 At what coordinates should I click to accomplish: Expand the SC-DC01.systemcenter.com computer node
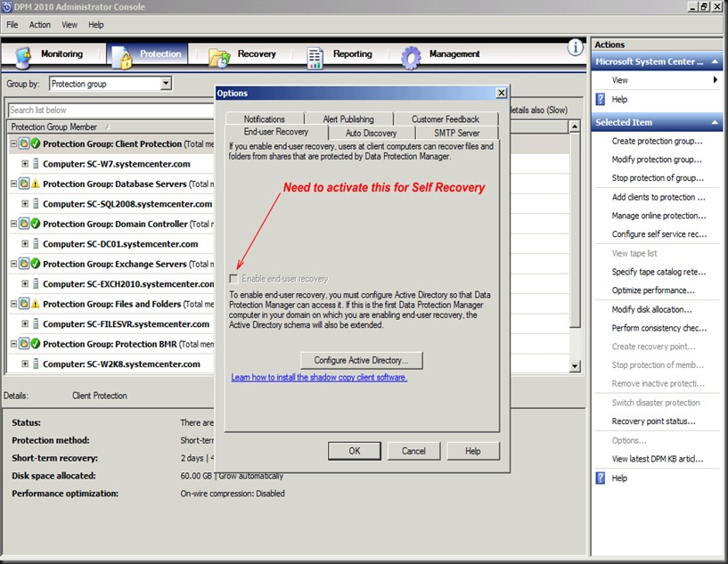click(25, 244)
